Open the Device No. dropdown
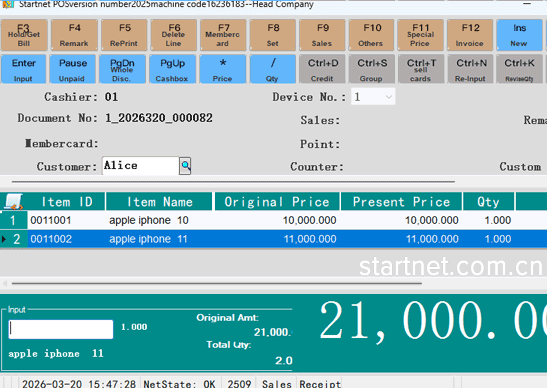Image resolution: width=547 pixels, height=388 pixels. tap(389, 97)
